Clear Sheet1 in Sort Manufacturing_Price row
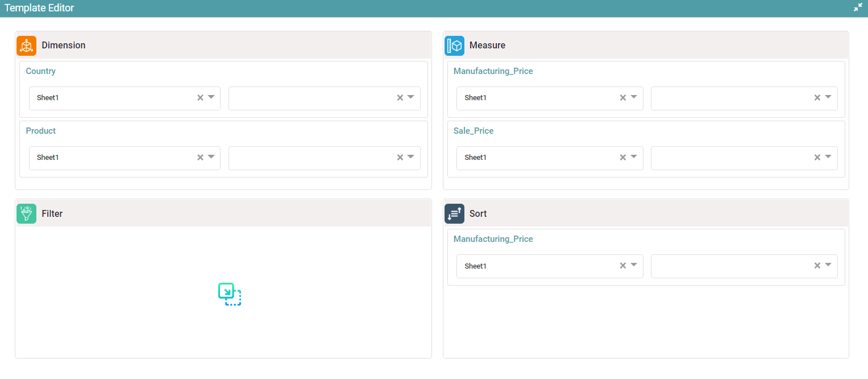Screen dimensions: 868x379 622,266
